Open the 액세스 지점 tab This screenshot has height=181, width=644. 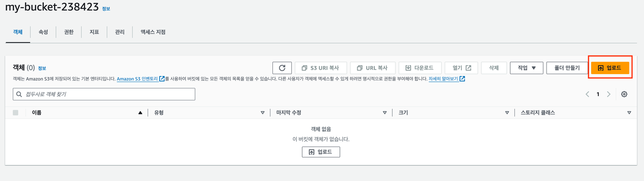pos(153,32)
